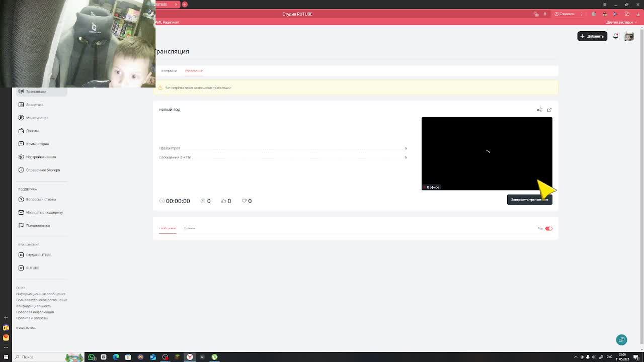
Task: Click the Трансляция page heading
Action: [x=172, y=51]
